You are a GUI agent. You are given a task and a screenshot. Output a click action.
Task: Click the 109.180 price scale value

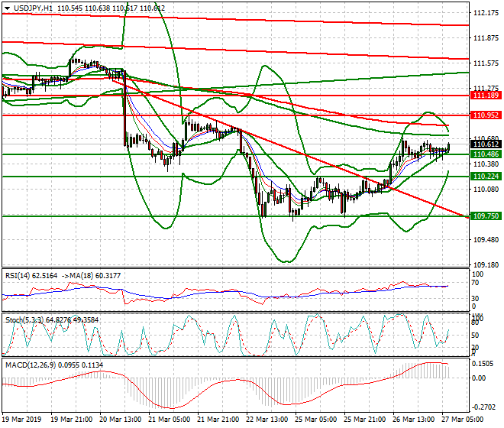tap(486, 265)
